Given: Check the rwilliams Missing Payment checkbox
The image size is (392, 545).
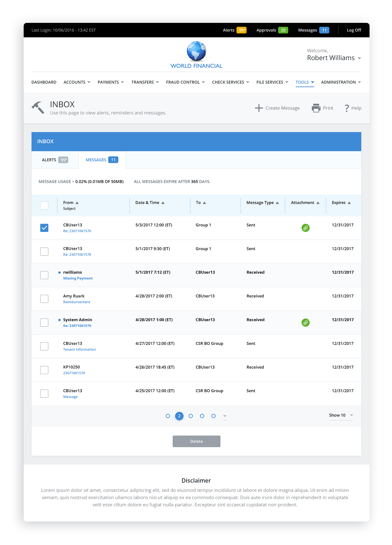Looking at the screenshot, I should (44, 275).
